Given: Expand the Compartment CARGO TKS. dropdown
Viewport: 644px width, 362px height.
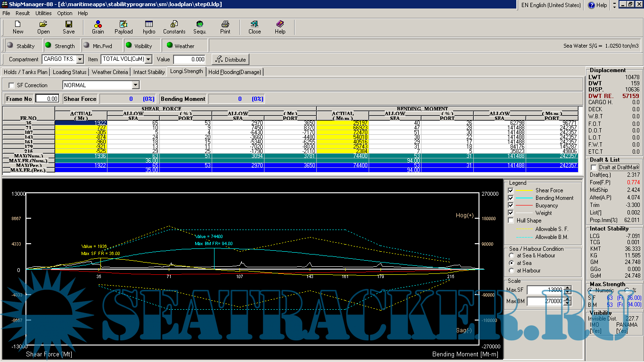Looking at the screenshot, I should pos(80,59).
